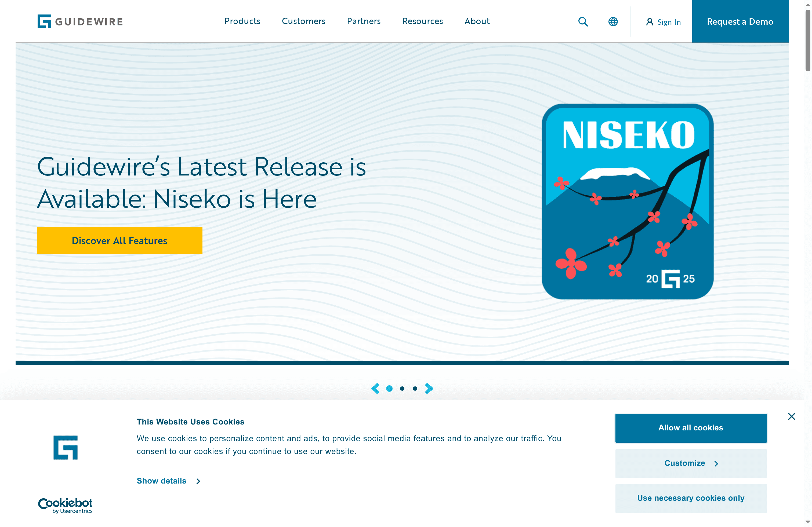Click the Cookiebot by Usercentrics logo
812x527 pixels.
point(66,505)
